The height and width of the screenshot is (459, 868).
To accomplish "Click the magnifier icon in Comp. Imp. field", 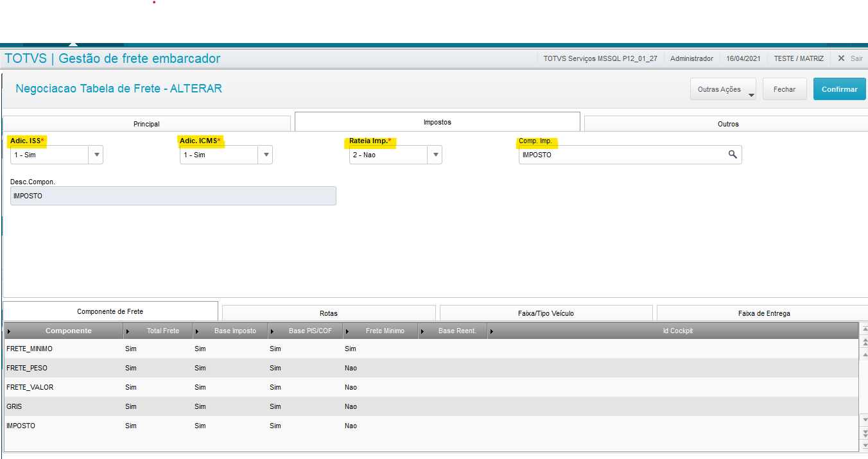I will coord(733,155).
